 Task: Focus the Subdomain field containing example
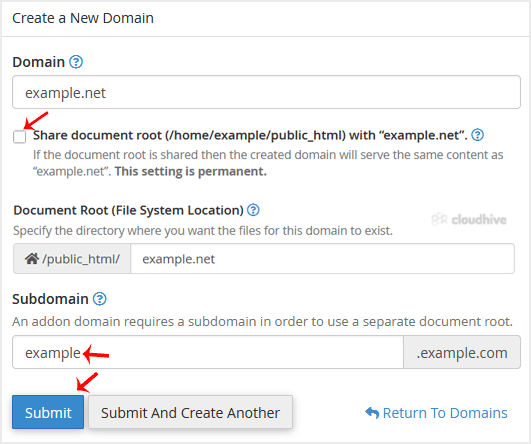[208, 352]
